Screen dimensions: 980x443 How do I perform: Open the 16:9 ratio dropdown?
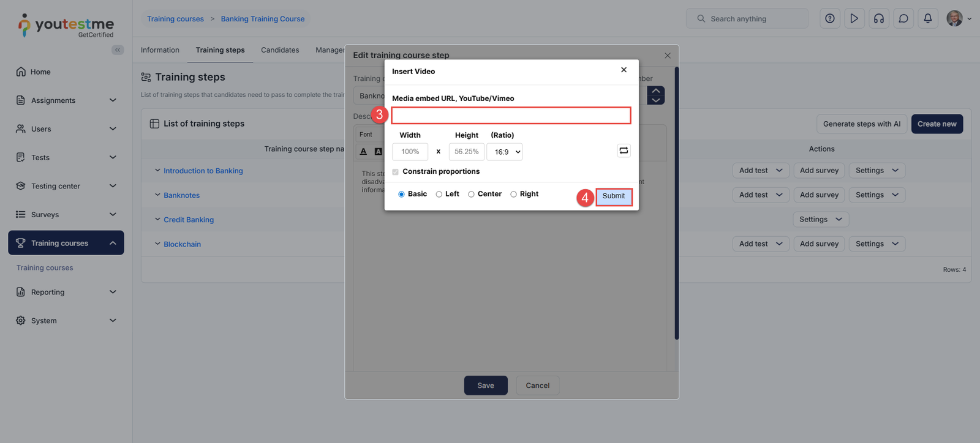[x=505, y=152]
